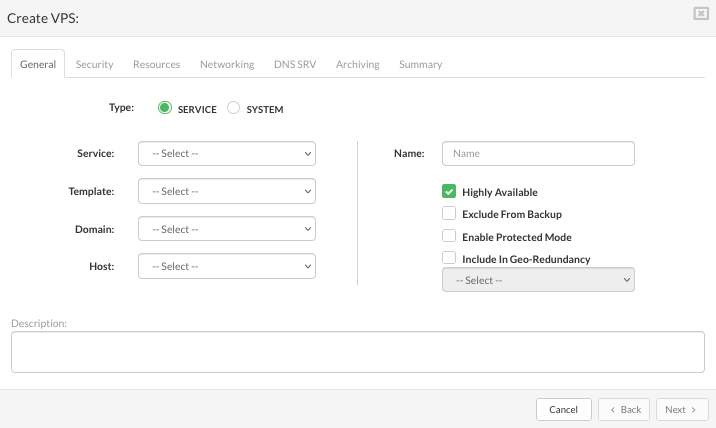Open the Service dropdown
The height and width of the screenshot is (428, 716).
(x=227, y=154)
